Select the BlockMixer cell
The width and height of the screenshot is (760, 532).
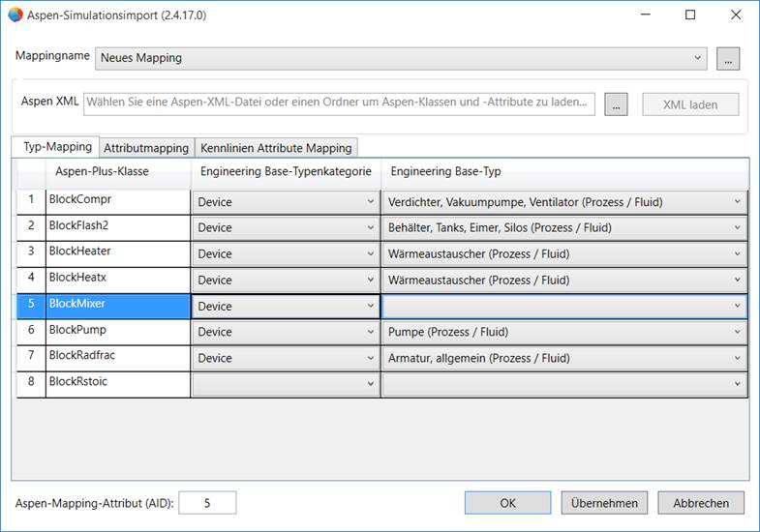(x=118, y=306)
